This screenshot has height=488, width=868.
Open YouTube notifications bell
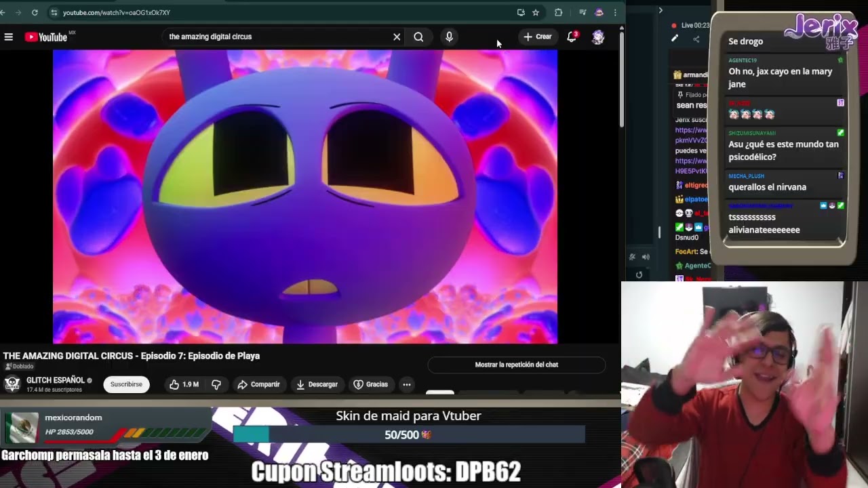coord(572,37)
